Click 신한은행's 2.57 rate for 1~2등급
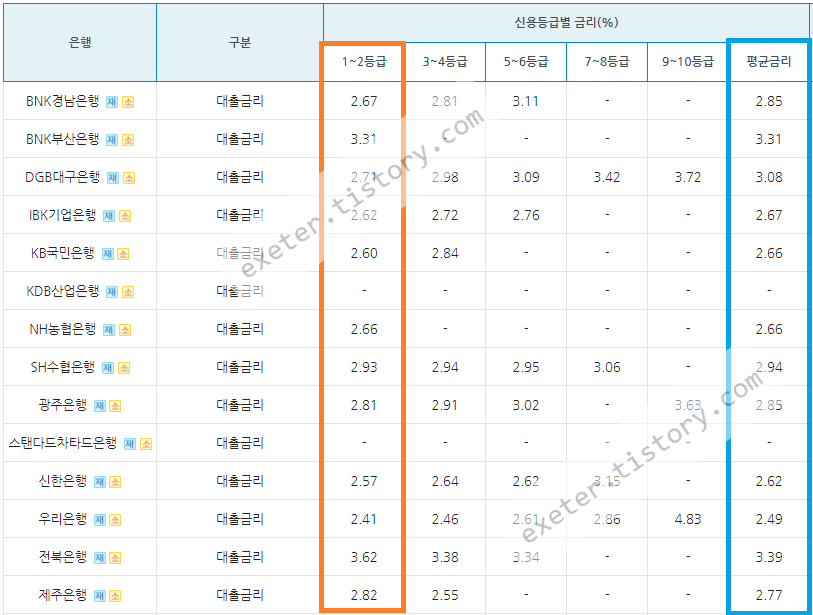The width and height of the screenshot is (813, 615). tap(364, 481)
